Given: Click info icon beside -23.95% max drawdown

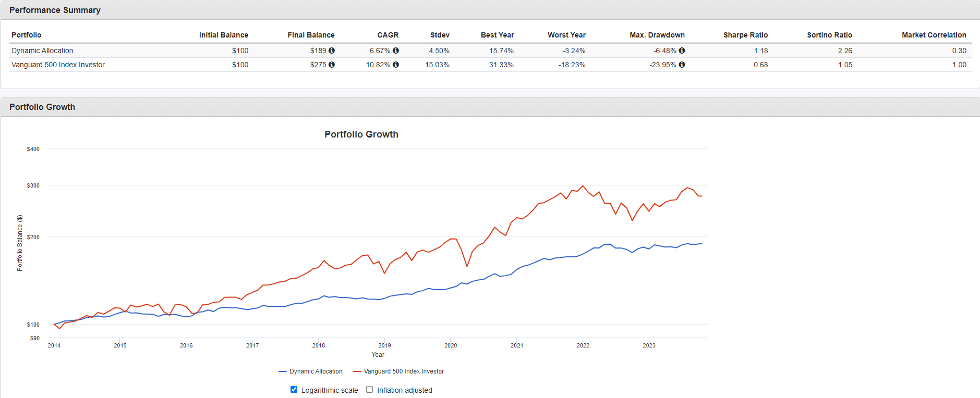Looking at the screenshot, I should tap(682, 65).
